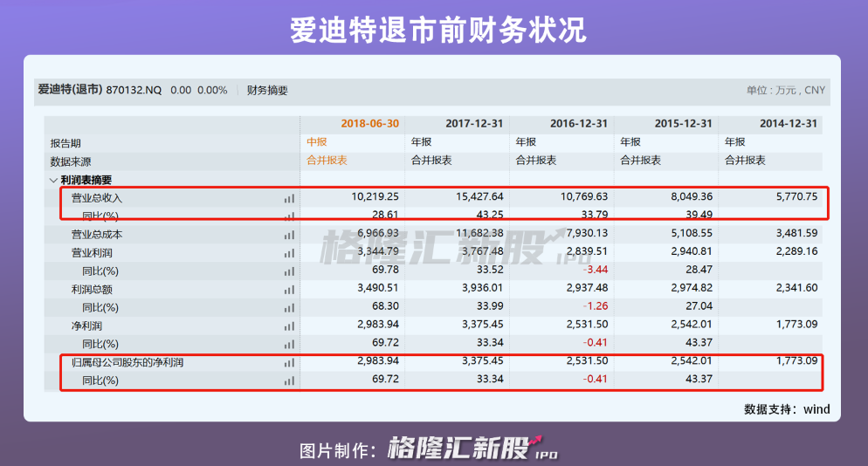Select the 2016-12-31 column header

(x=579, y=123)
